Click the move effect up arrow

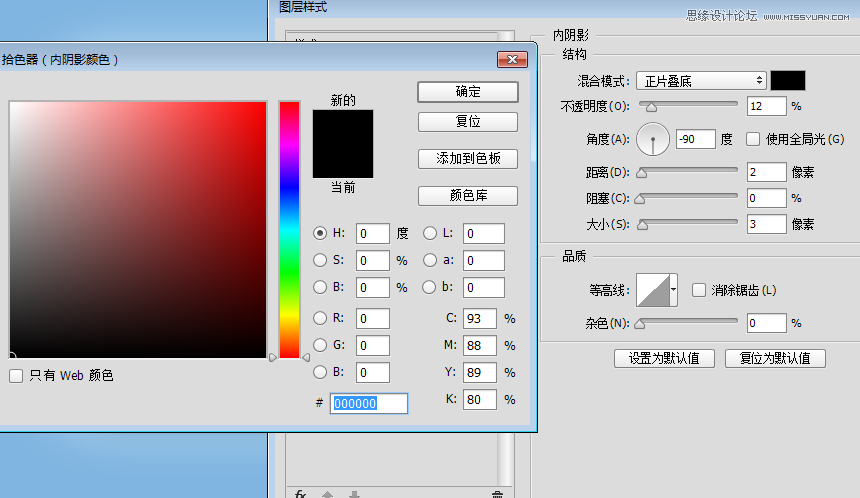[327, 494]
